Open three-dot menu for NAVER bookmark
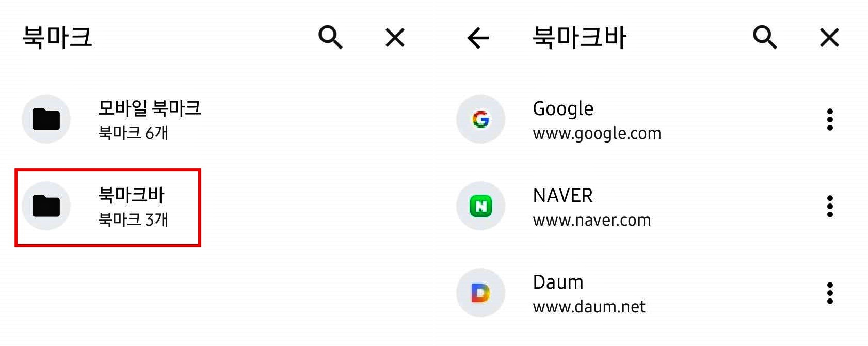Screen dimensions: 868x346 coord(830,206)
